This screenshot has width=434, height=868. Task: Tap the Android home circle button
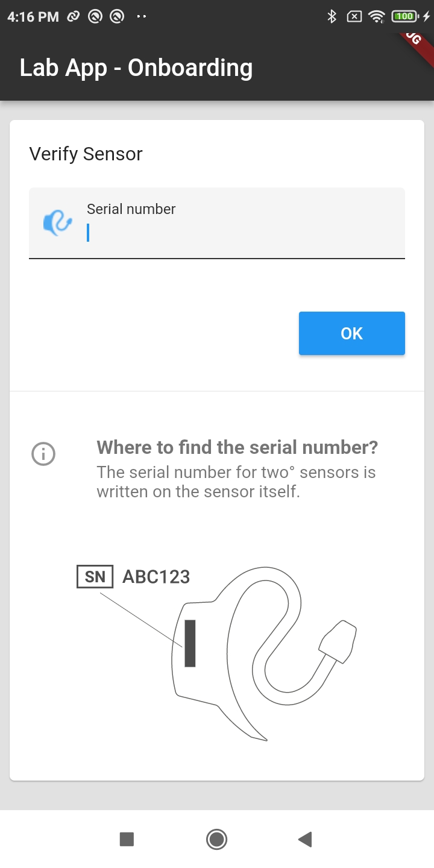coord(216,838)
